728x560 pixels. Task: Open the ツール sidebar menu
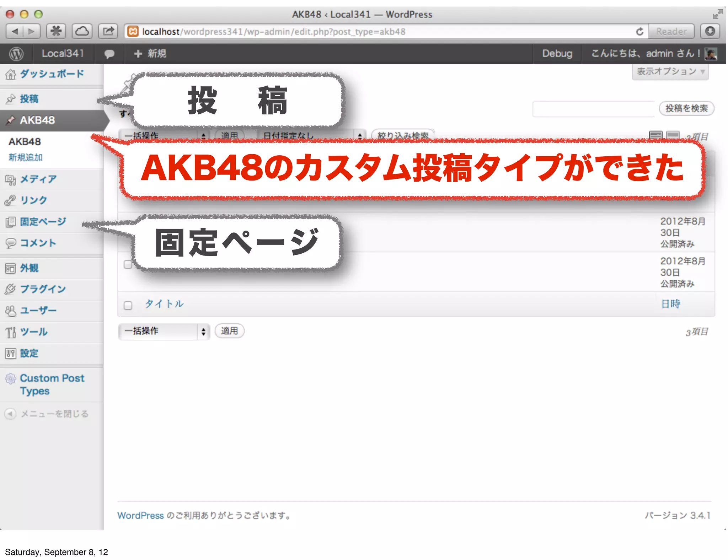(x=34, y=332)
